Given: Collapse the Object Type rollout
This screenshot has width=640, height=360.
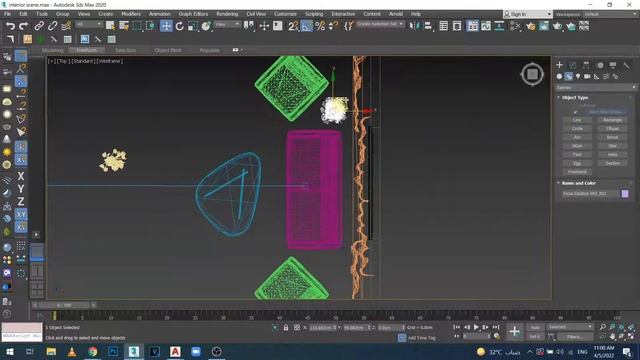Looking at the screenshot, I should pyautogui.click(x=574, y=98).
